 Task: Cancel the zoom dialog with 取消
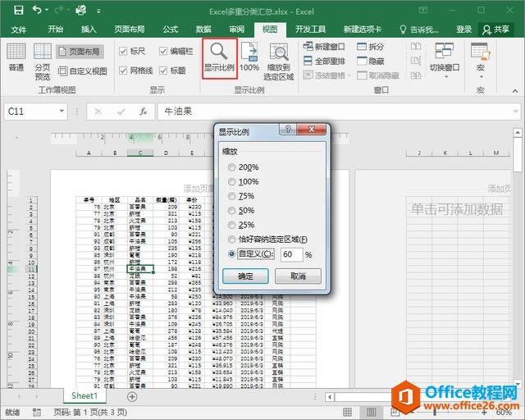(x=298, y=276)
